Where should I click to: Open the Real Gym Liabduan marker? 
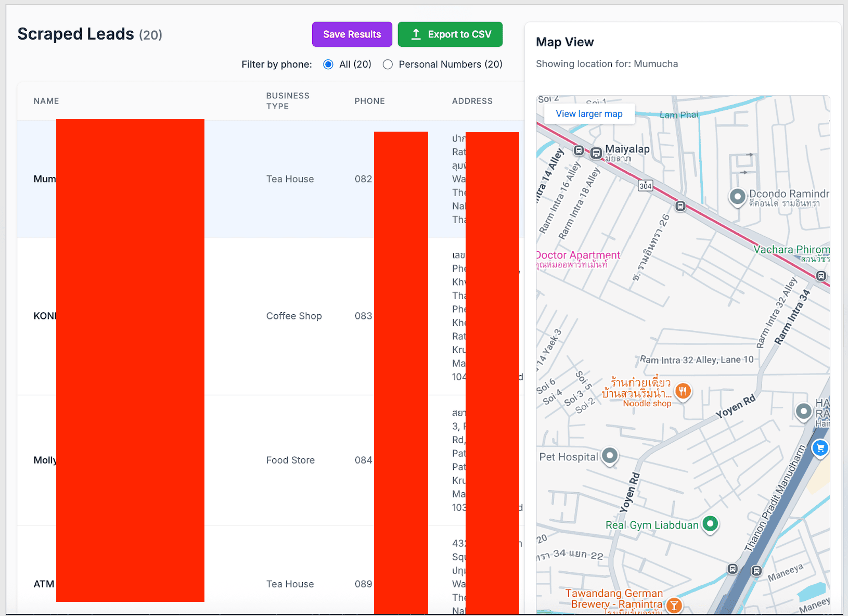pyautogui.click(x=710, y=523)
